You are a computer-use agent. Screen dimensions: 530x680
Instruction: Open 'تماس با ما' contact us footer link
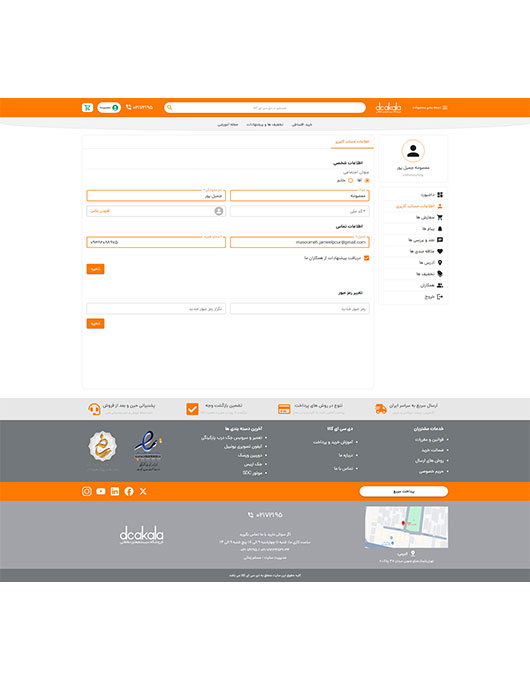(343, 468)
